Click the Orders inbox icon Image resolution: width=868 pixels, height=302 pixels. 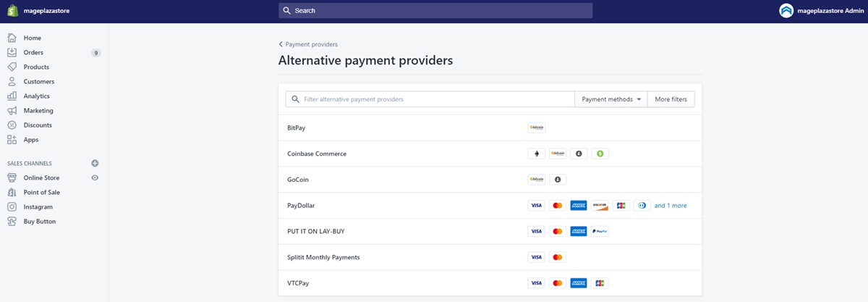(x=12, y=52)
